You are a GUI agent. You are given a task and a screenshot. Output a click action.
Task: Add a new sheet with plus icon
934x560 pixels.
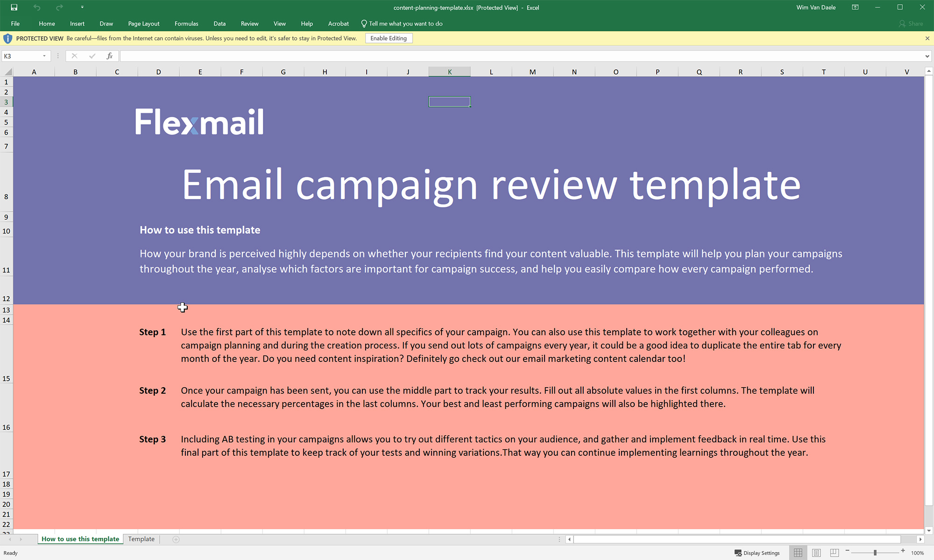(x=176, y=539)
